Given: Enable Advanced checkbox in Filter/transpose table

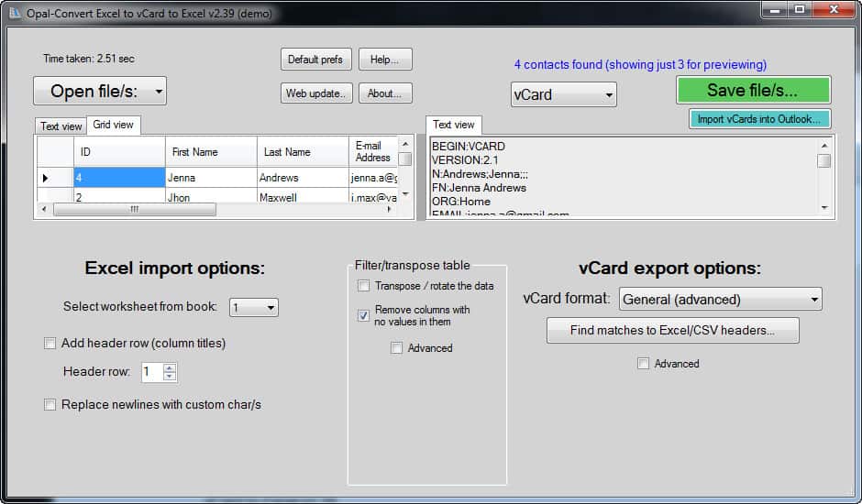Looking at the screenshot, I should click(396, 348).
